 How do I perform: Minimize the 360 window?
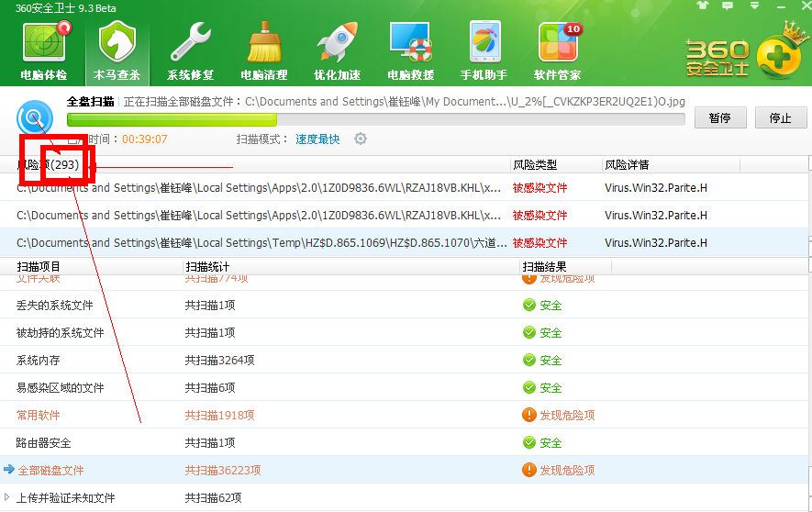(x=782, y=6)
